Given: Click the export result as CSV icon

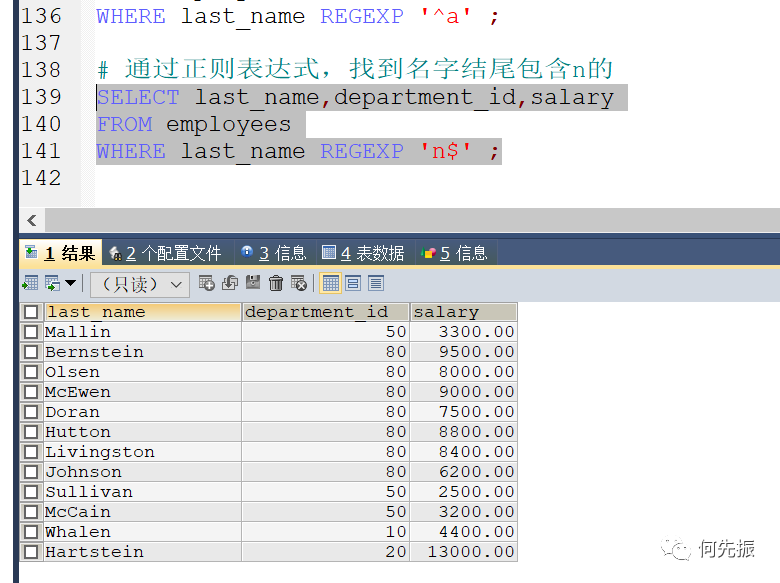Looking at the screenshot, I should tap(30, 284).
